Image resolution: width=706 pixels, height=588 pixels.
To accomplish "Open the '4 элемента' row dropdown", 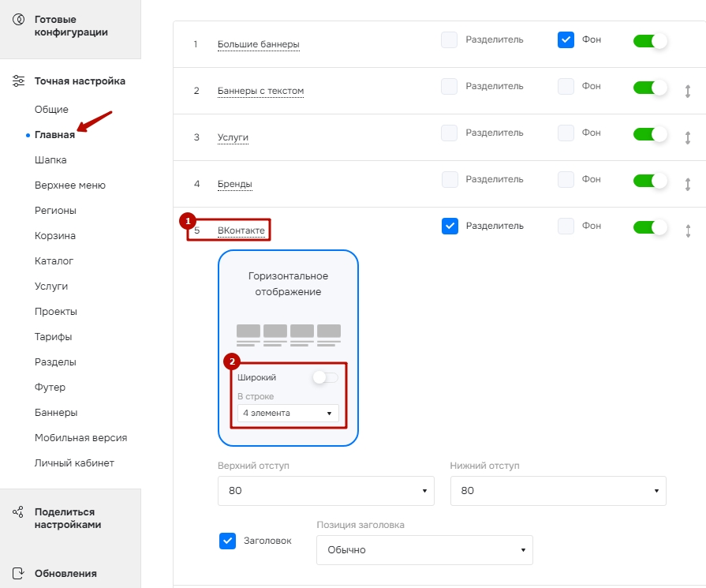I will [288, 413].
